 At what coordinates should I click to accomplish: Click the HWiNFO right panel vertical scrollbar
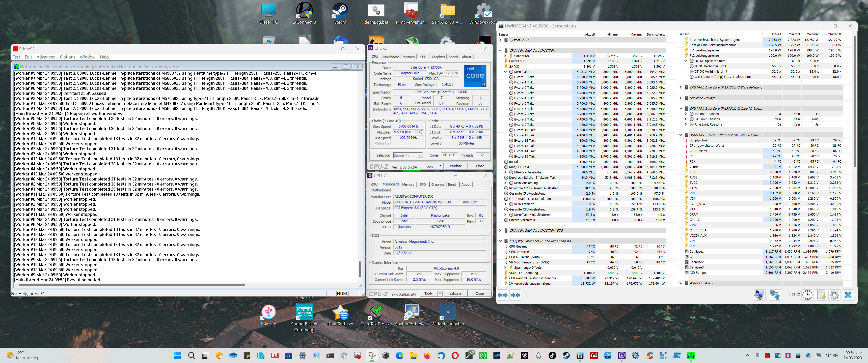tap(855, 101)
